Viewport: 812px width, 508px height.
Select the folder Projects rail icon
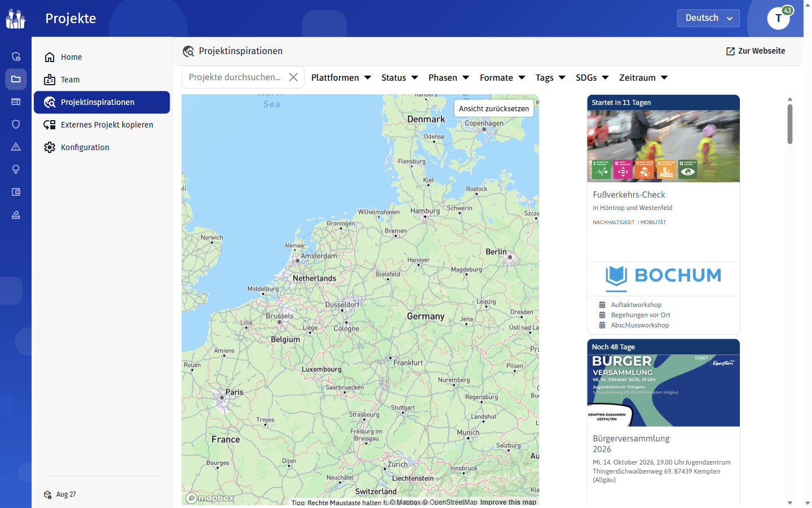click(16, 79)
